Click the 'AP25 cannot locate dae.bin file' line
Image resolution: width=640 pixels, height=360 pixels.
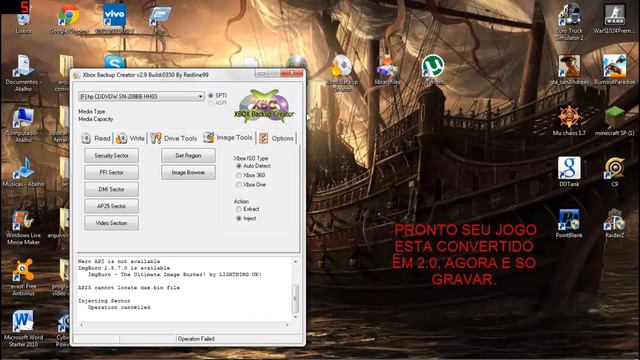(x=129, y=288)
